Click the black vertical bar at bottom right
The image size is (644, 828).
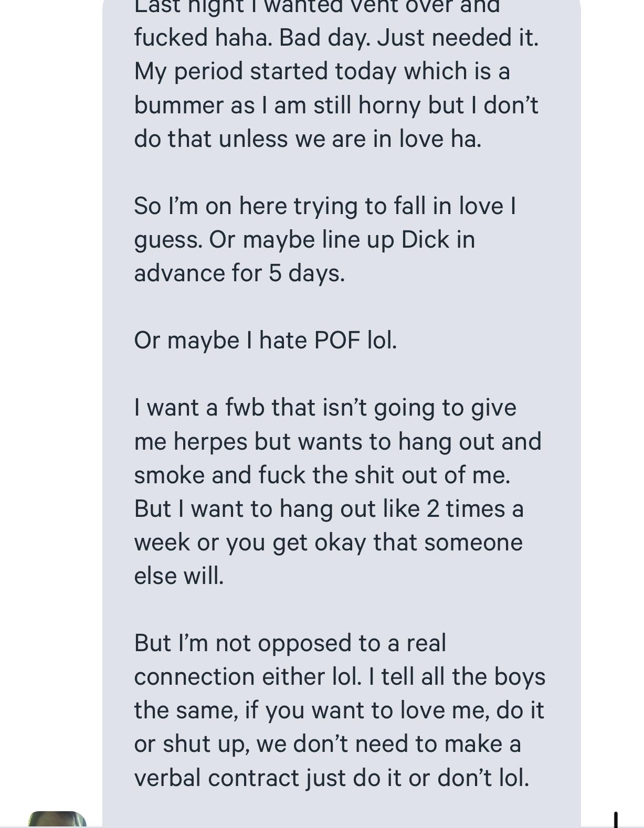coord(616,819)
